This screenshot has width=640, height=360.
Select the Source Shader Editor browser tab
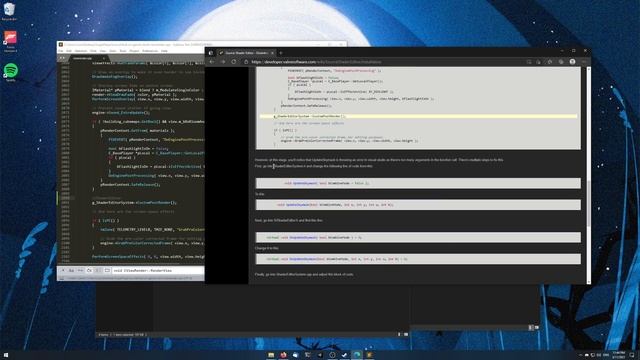pos(246,53)
